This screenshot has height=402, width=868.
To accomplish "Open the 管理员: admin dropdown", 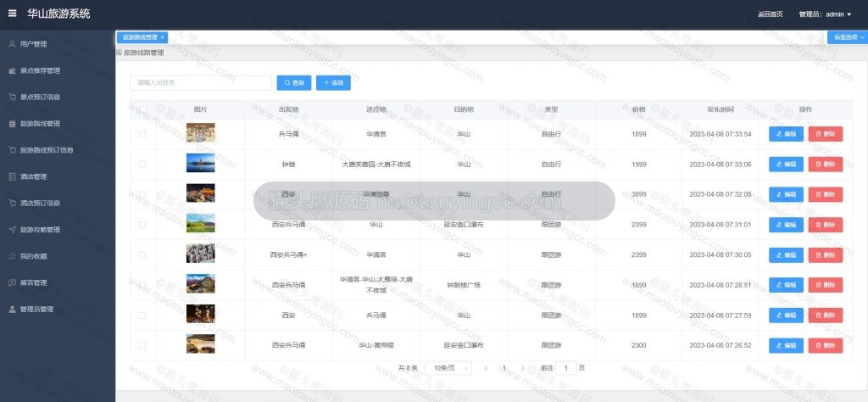I will [825, 14].
